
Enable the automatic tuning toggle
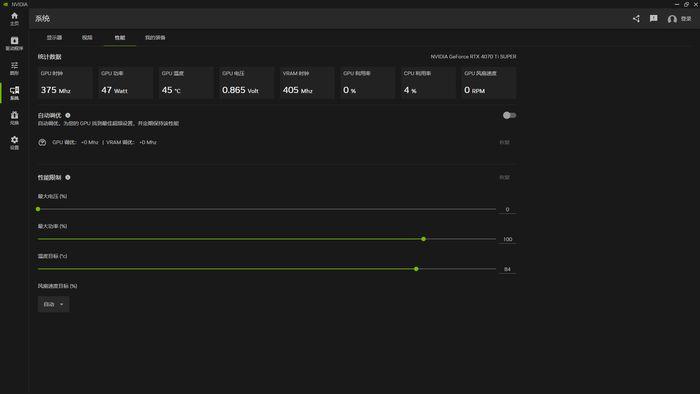(509, 115)
